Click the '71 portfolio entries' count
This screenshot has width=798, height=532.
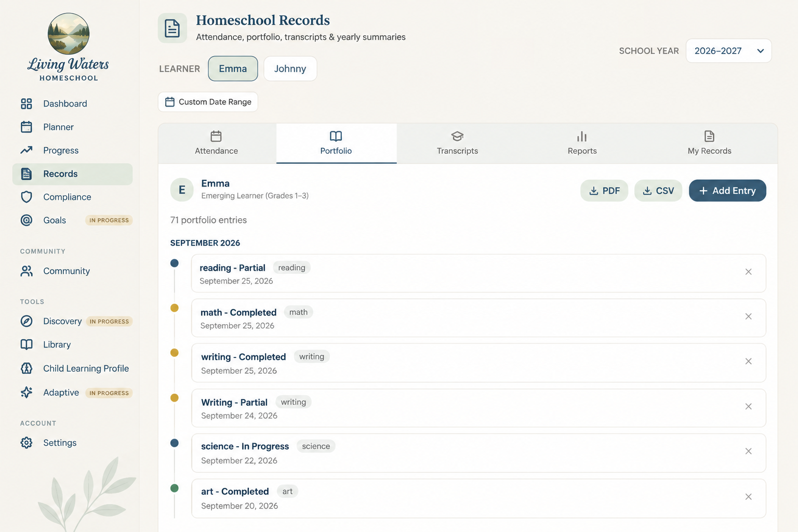(208, 220)
